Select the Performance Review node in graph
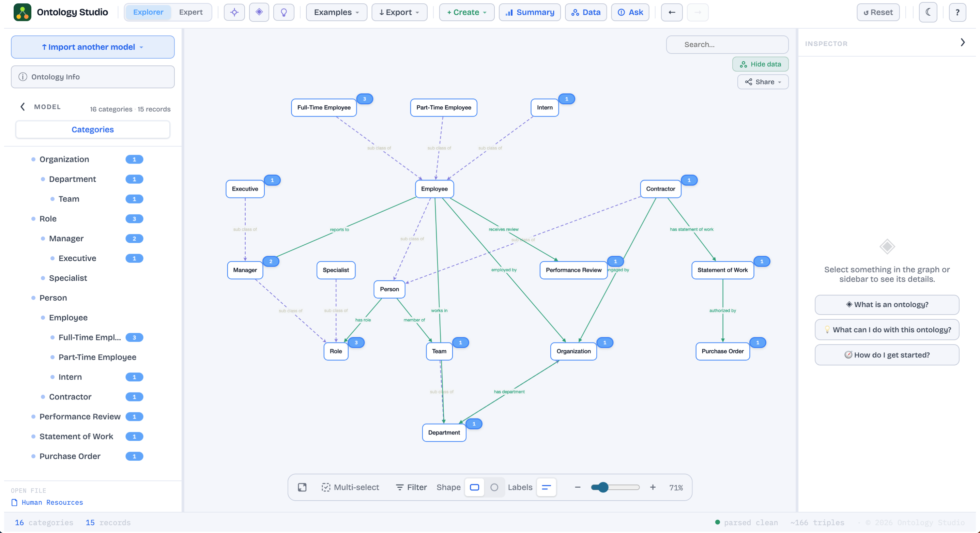Image resolution: width=980 pixels, height=533 pixels. coord(573,270)
